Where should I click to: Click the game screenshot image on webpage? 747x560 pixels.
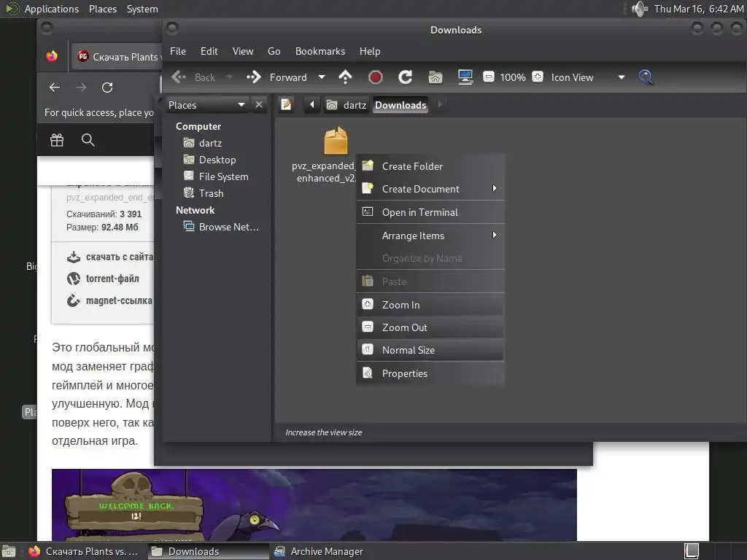pos(314,505)
